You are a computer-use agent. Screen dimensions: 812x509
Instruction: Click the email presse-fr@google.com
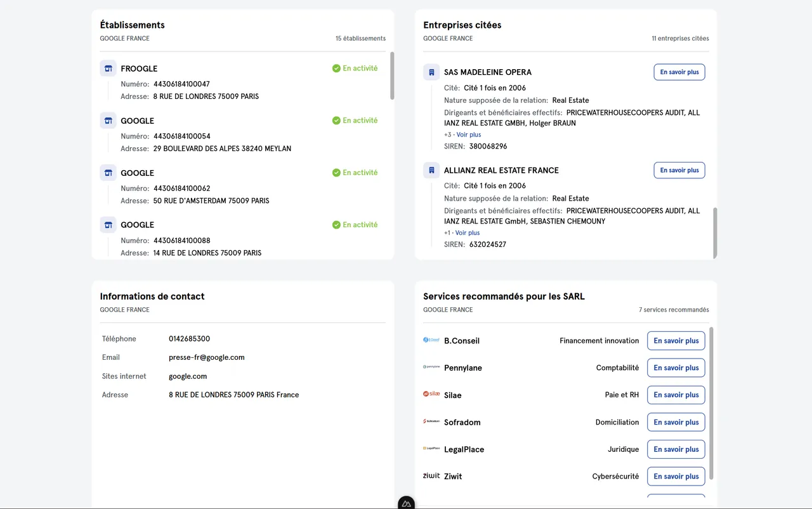coord(207,357)
